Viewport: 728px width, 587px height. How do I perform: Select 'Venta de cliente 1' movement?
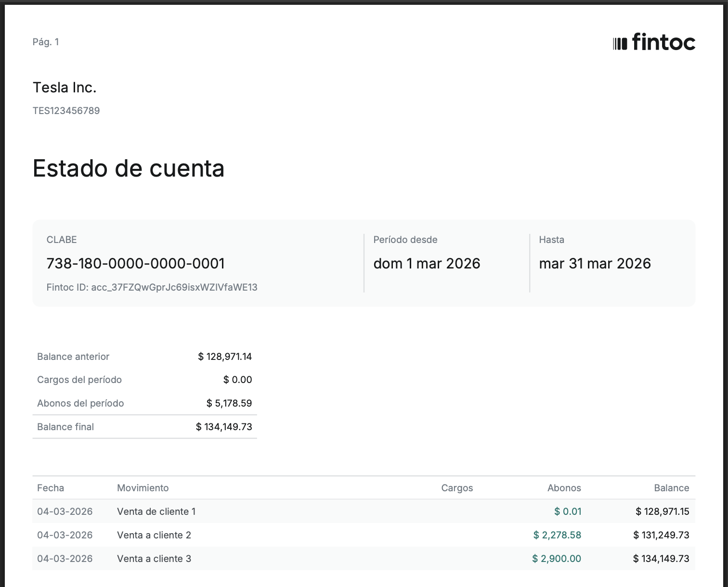(x=156, y=511)
